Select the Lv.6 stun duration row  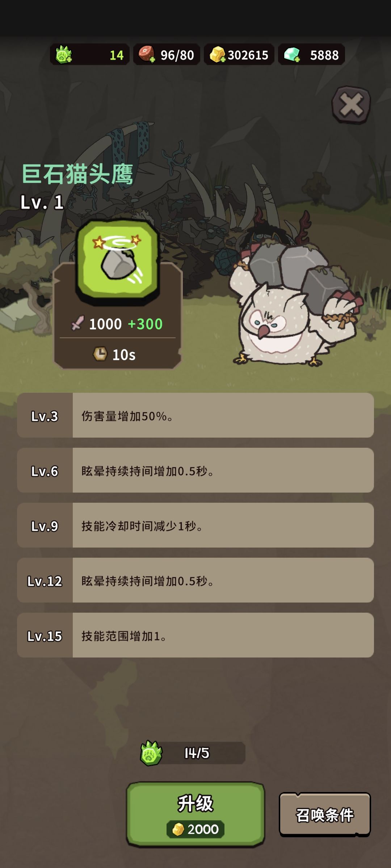(x=195, y=470)
